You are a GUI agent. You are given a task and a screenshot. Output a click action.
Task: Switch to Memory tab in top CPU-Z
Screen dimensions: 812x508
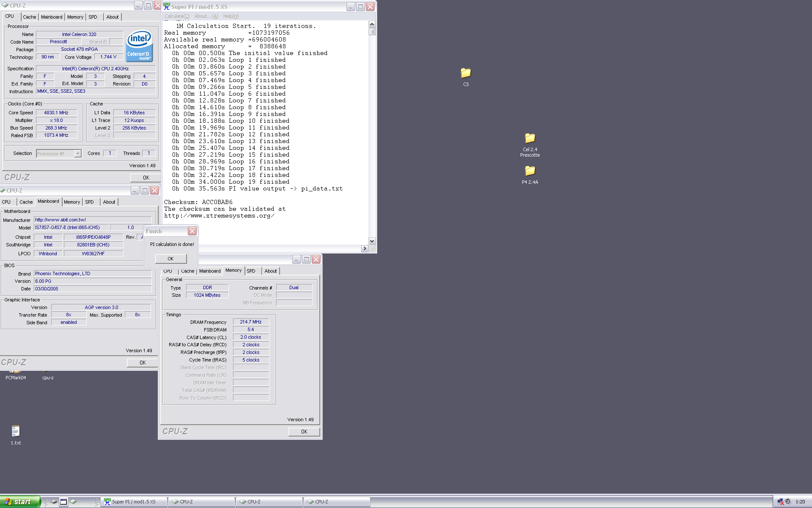(x=75, y=17)
